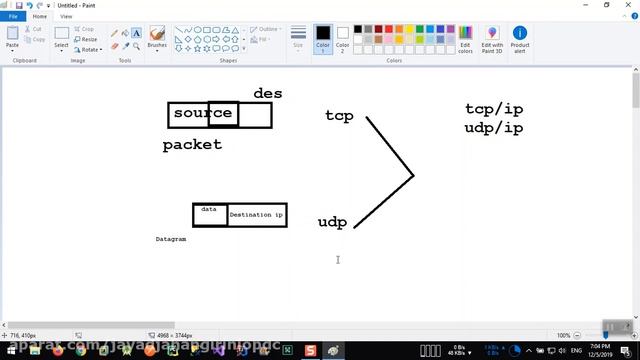
Task: Expand the Shapes gallery more arrow
Action: tap(244, 49)
